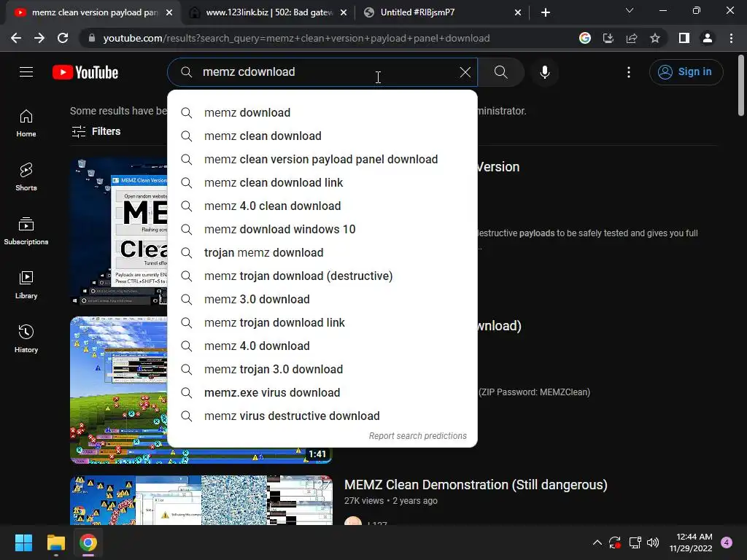This screenshot has width=747, height=560.
Task: Select 'memz trojan download (destructive)' suggestion
Action: pos(322,276)
